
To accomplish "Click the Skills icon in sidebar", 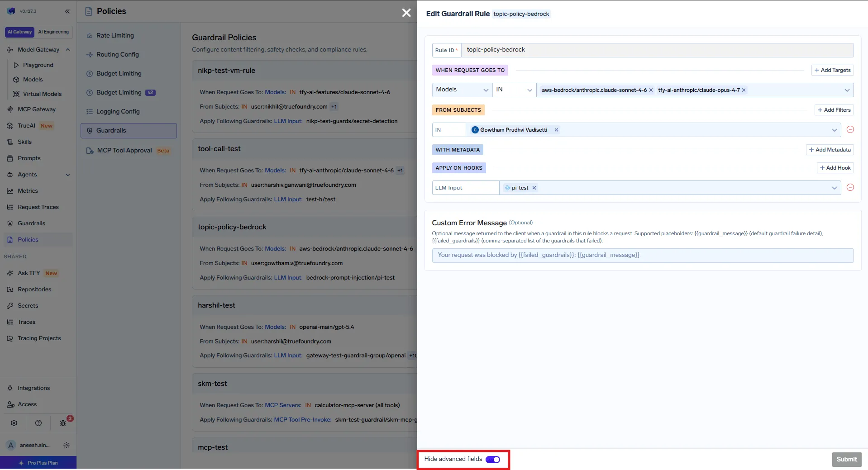I will [10, 142].
